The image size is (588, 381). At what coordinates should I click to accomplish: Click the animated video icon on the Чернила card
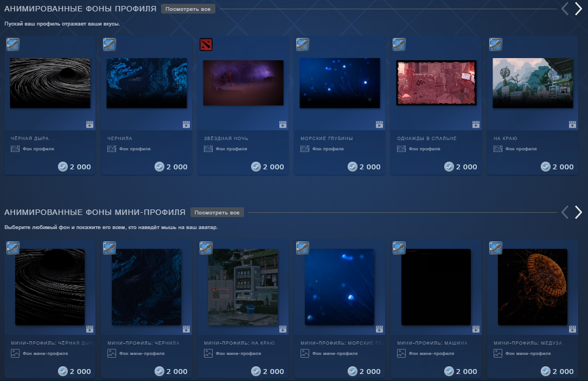pos(187,125)
